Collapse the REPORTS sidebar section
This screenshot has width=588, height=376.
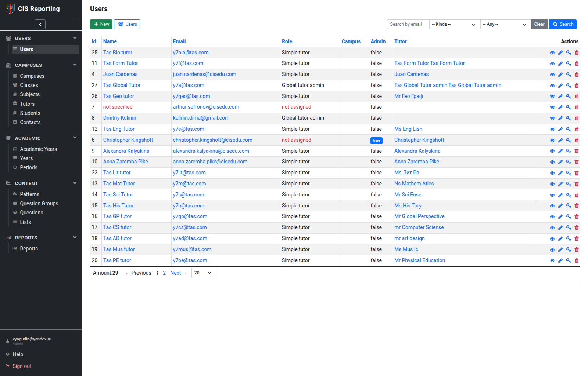[x=75, y=237]
